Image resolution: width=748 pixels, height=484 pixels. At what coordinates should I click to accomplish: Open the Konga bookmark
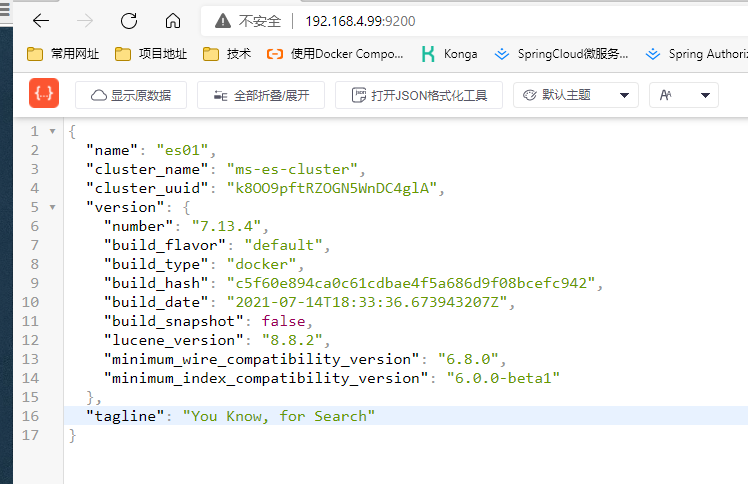(x=449, y=54)
